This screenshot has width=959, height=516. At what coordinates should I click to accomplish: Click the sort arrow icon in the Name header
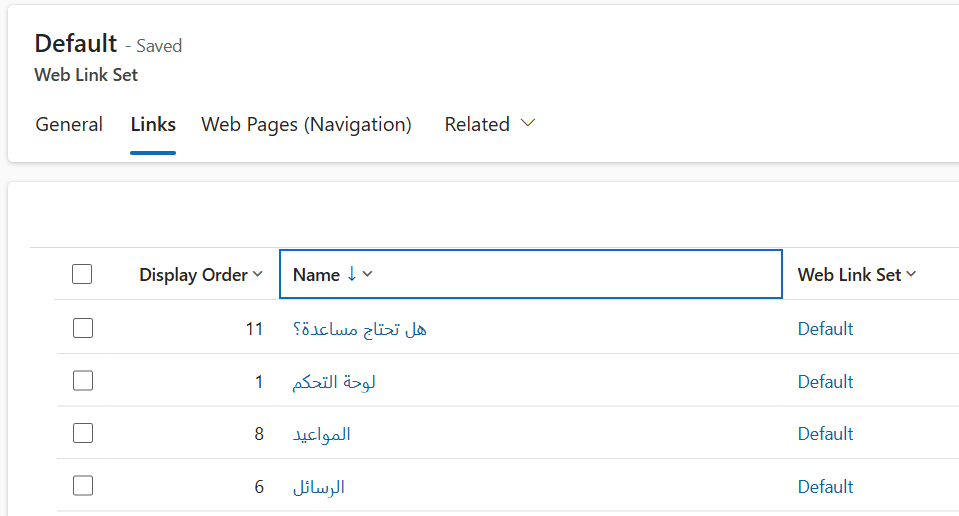click(x=351, y=274)
